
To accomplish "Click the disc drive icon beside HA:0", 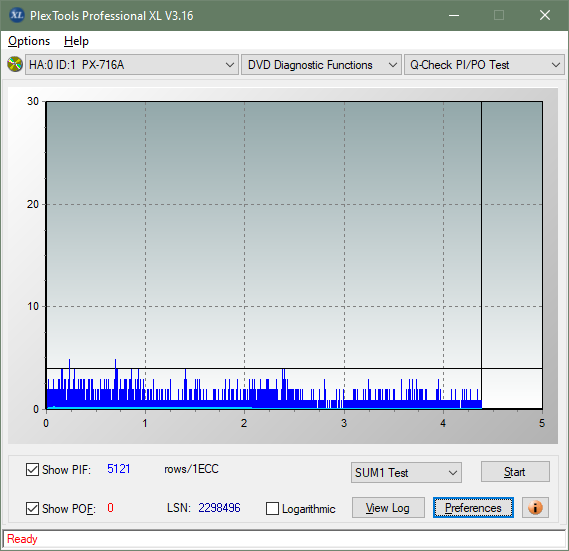I will tap(15, 65).
